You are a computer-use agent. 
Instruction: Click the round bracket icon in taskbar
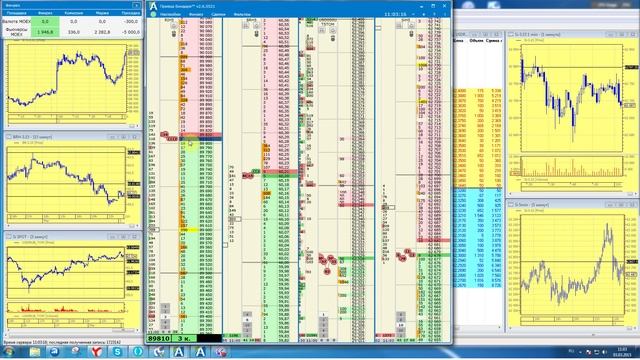138,351
